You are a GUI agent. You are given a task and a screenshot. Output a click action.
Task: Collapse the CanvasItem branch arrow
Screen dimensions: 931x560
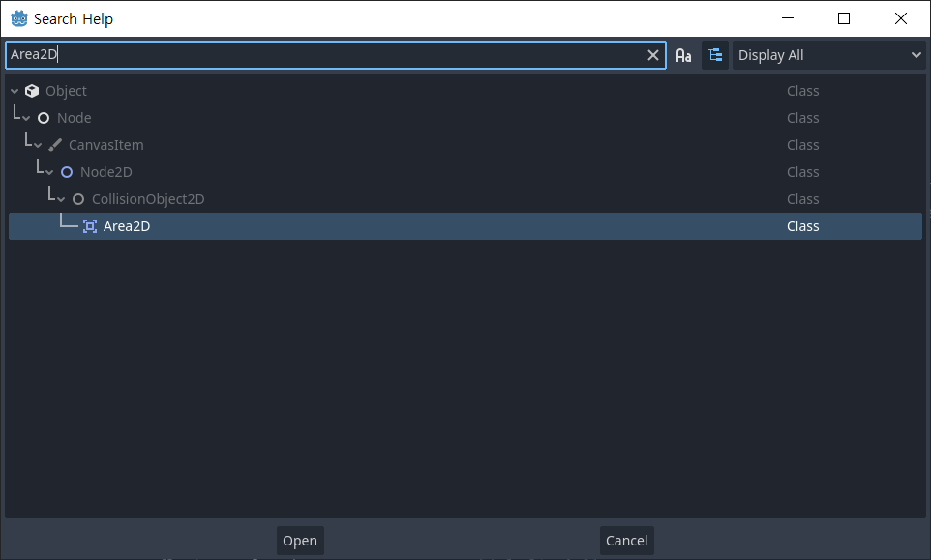(38, 146)
